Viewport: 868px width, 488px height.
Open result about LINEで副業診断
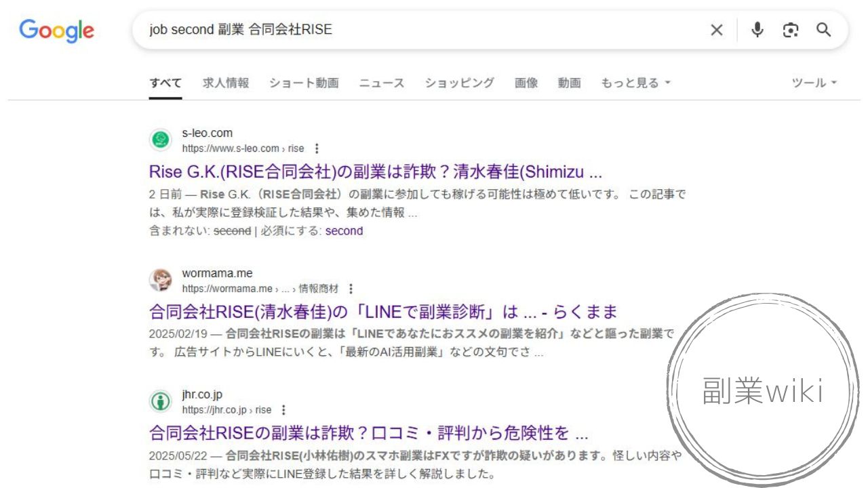(383, 312)
